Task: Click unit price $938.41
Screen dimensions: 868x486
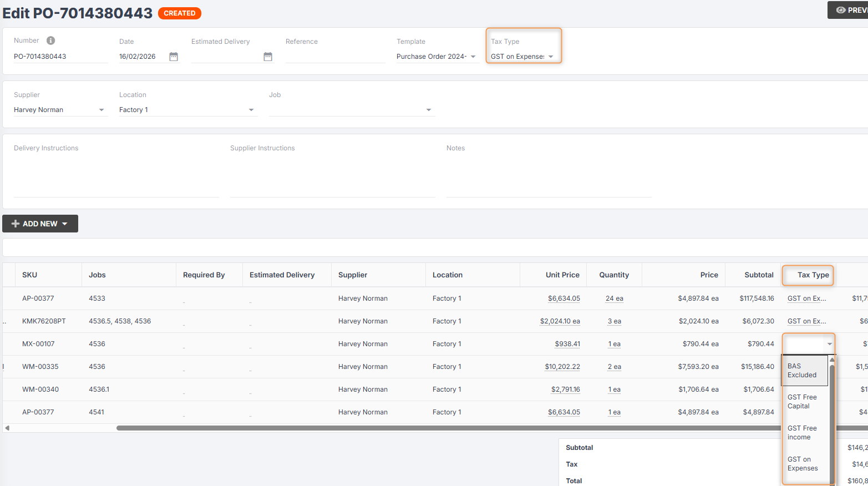Action: click(567, 344)
